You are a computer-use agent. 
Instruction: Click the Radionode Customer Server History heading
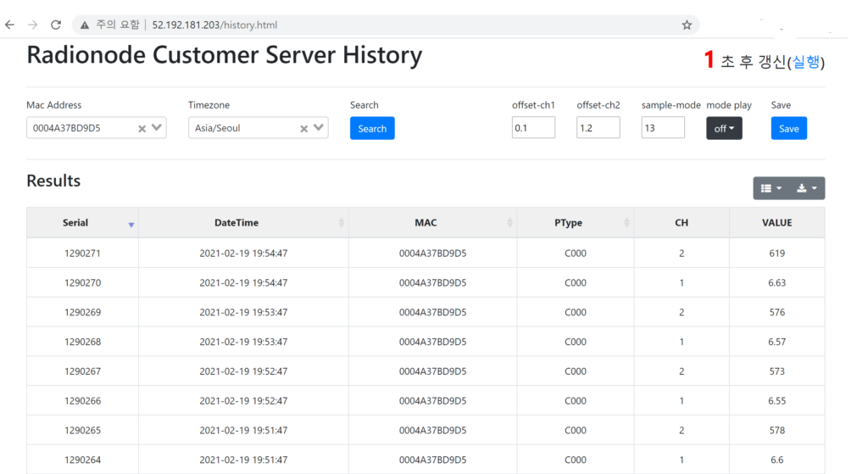(224, 55)
